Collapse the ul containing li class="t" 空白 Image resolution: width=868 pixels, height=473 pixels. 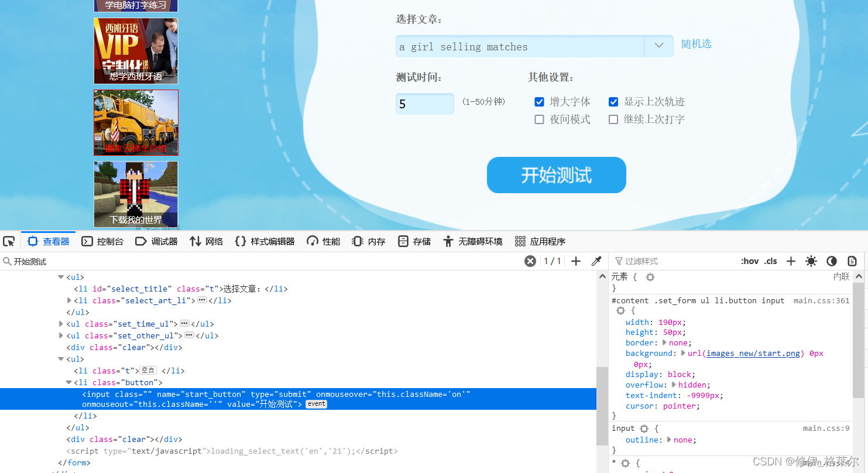coord(61,359)
